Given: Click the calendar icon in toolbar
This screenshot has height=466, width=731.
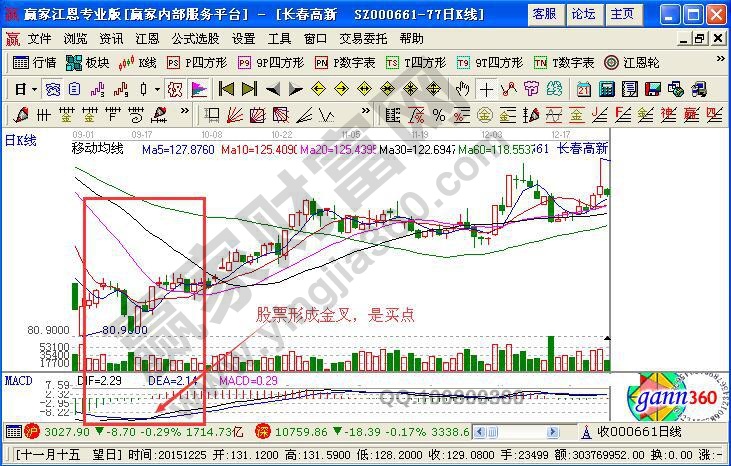Looking at the screenshot, I should (583, 88).
